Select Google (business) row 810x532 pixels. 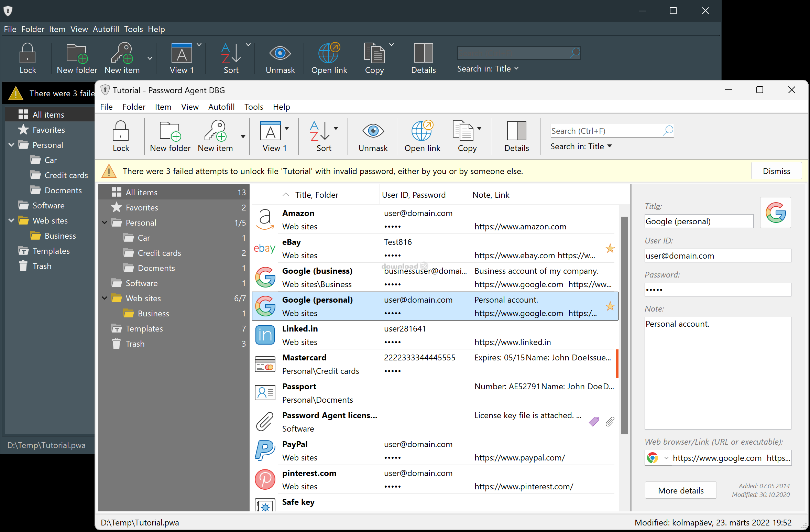pyautogui.click(x=435, y=277)
